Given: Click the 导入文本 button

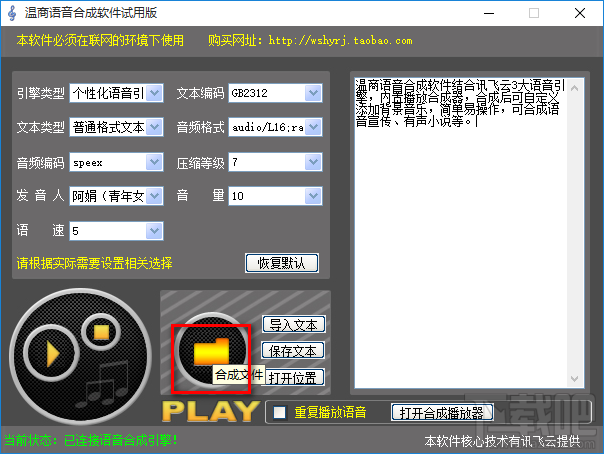Looking at the screenshot, I should tap(294, 325).
